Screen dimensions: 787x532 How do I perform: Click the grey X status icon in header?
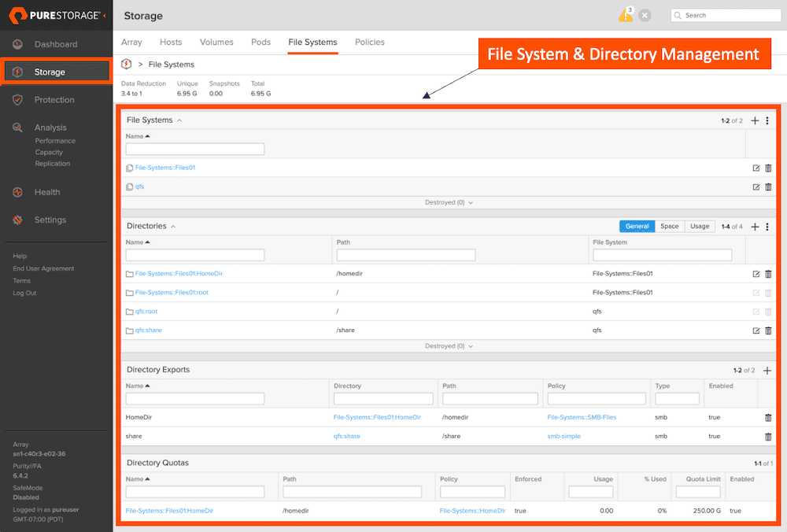645,16
